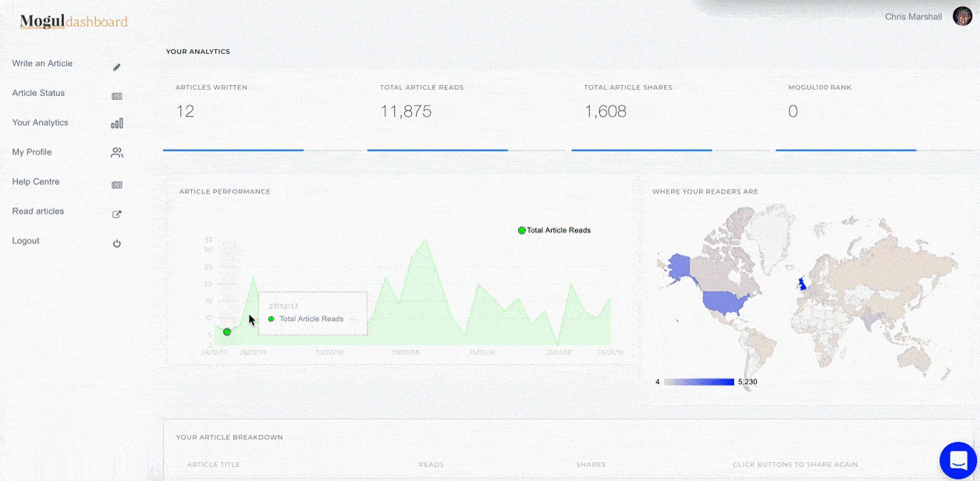Click the Reads column header
The image size is (980, 481).
coord(431,465)
